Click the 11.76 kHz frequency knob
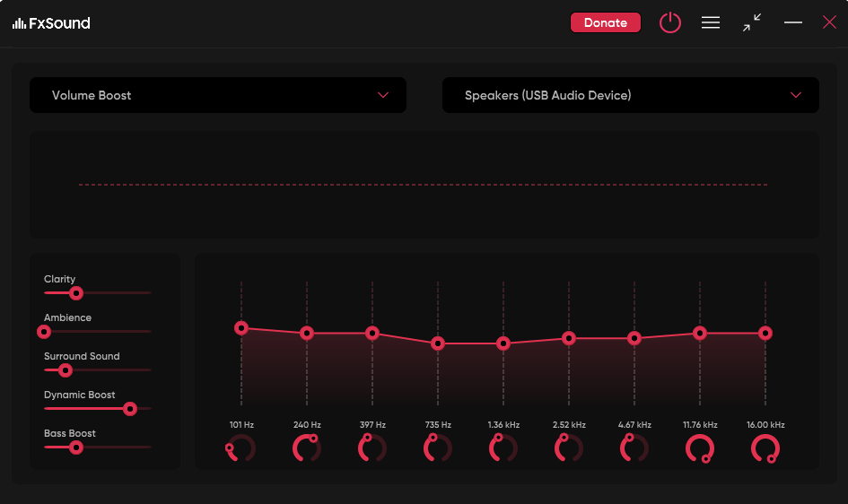This screenshot has height=504, width=848. (x=700, y=448)
